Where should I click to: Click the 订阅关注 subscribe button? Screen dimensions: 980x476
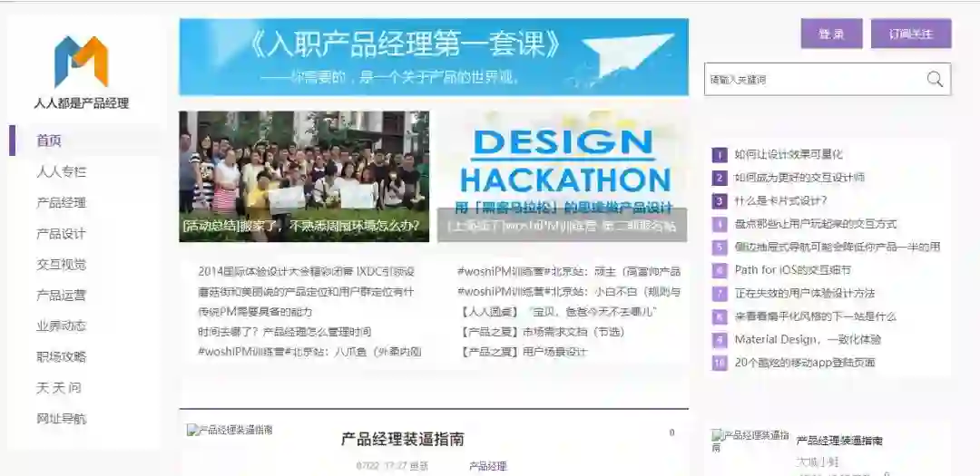click(x=911, y=34)
